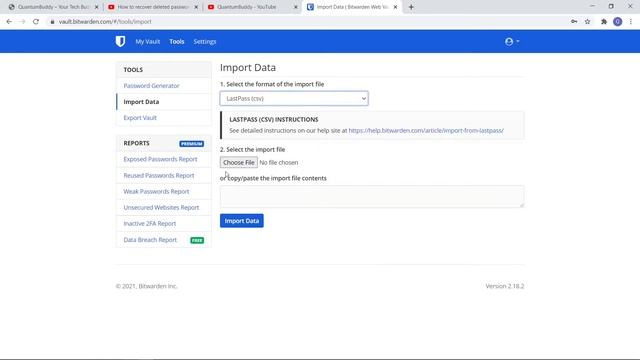Open Data Breach Report
This screenshot has height=360, width=640.
tap(150, 240)
